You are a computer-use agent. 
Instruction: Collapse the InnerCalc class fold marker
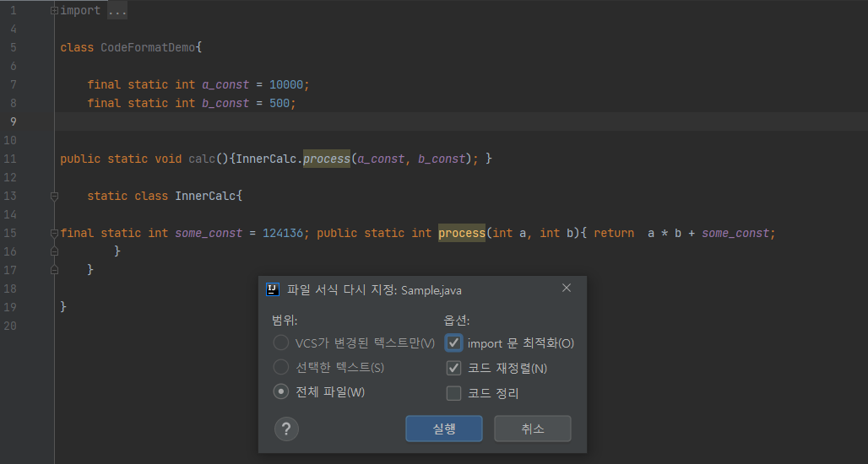tap(54, 196)
